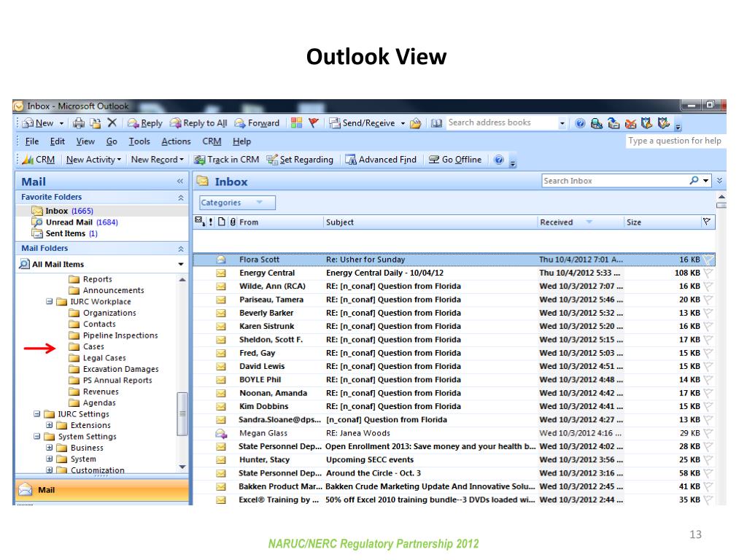The image size is (747, 560).
Task: Flag the Pariseau, Tamera message
Action: pos(708,300)
